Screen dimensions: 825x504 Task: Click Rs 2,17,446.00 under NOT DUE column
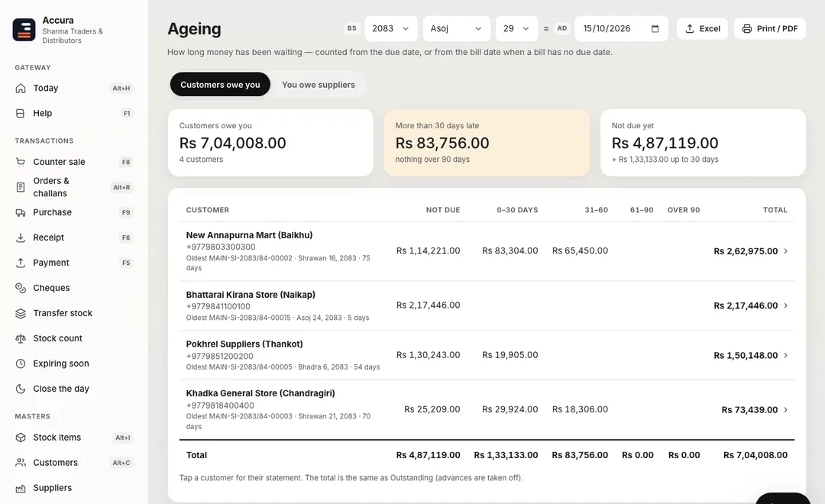[428, 305]
